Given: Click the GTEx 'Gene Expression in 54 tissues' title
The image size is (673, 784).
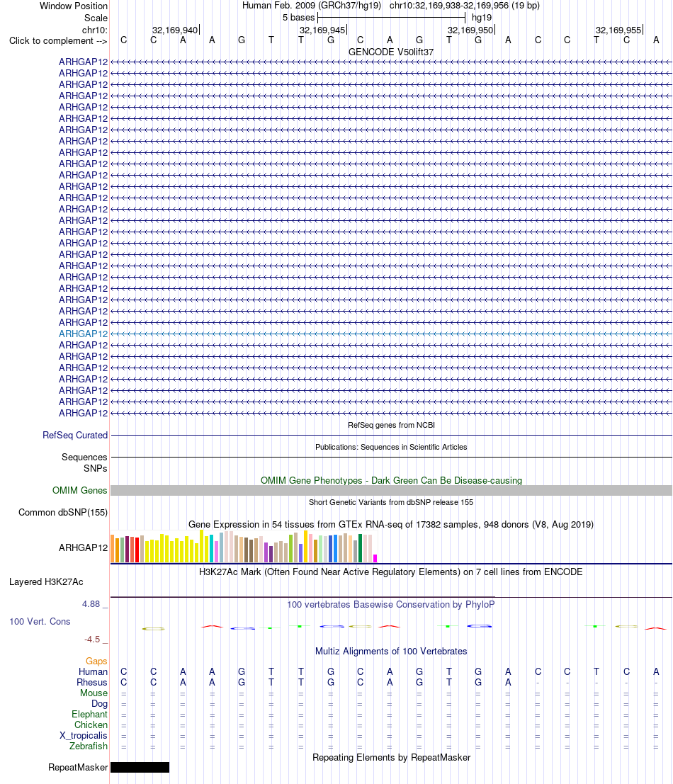Looking at the screenshot, I should click(391, 525).
